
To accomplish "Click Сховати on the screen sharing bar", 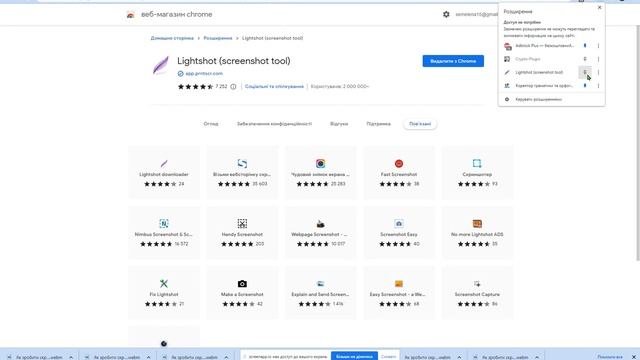I will tap(388, 356).
